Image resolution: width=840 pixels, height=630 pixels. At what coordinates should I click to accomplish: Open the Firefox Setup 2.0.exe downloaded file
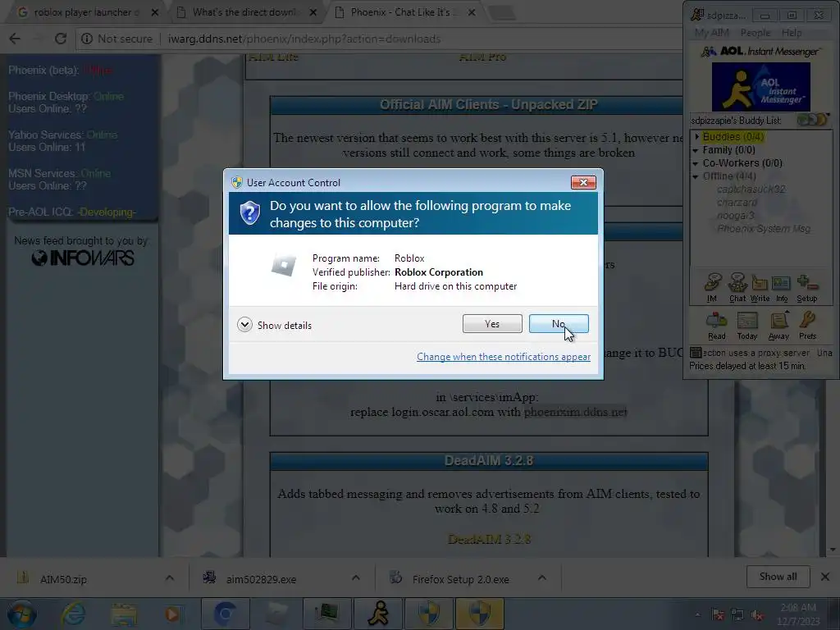click(460, 579)
